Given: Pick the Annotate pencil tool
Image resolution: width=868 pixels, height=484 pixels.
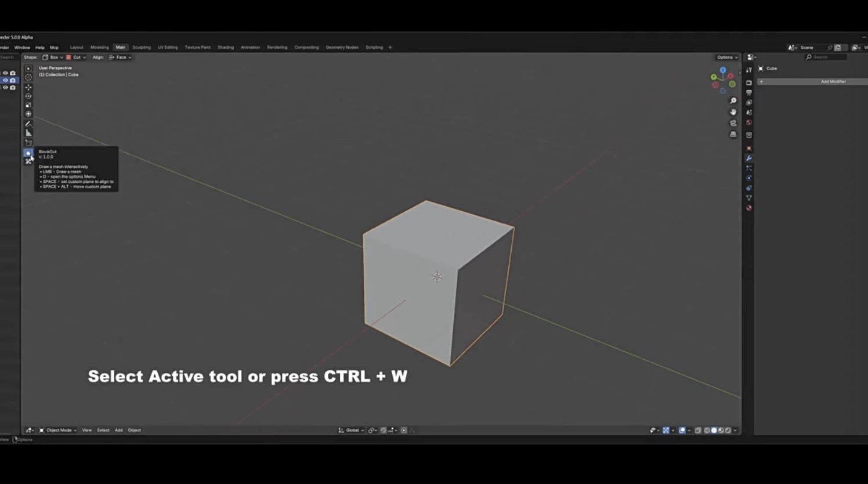Looking at the screenshot, I should [28, 124].
